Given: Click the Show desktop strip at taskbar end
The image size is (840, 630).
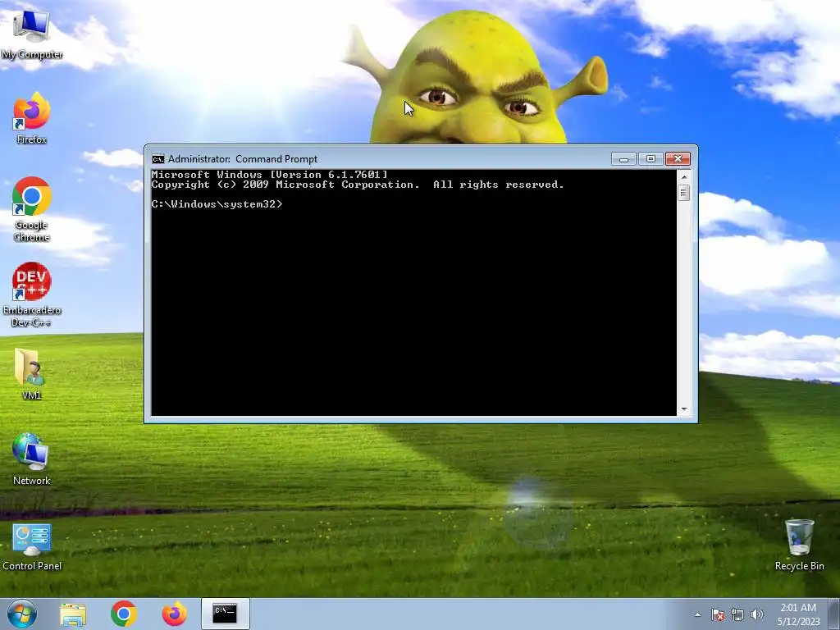Looking at the screenshot, I should pyautogui.click(x=836, y=614).
